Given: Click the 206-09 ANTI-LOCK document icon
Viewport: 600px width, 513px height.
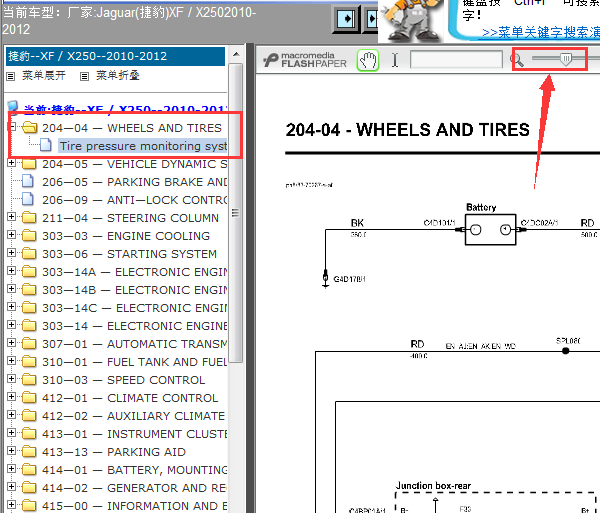Looking at the screenshot, I should pos(28,199).
